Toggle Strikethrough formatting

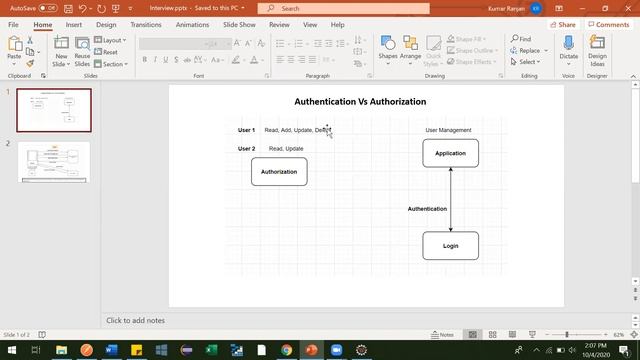187,60
